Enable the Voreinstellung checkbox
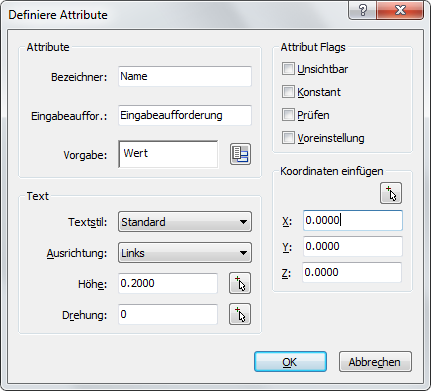The height and width of the screenshot is (391, 431). 288,138
